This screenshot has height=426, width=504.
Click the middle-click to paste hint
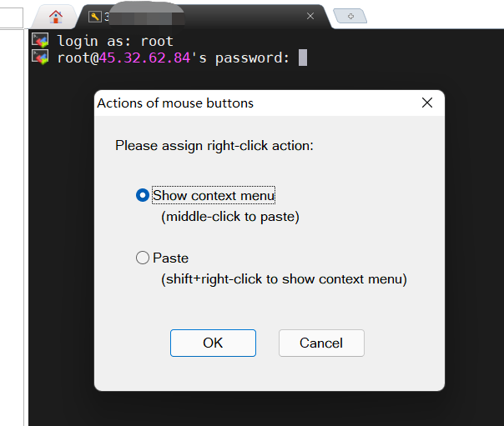tap(230, 217)
